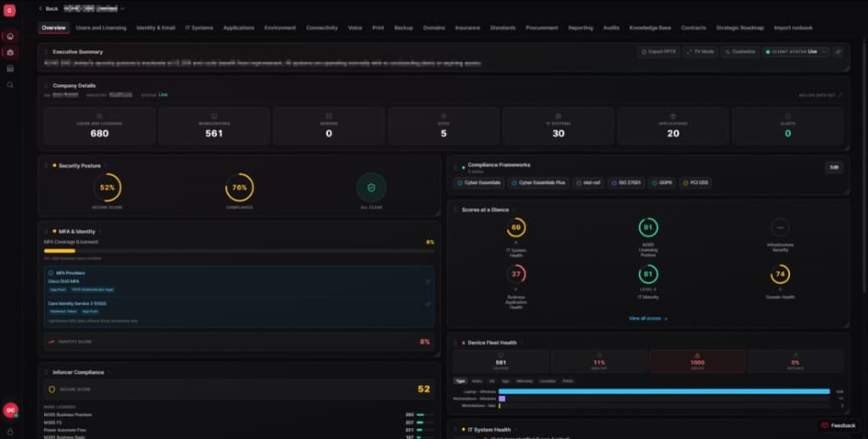Select the Type filter in Device Fleet Health

[x=460, y=381]
